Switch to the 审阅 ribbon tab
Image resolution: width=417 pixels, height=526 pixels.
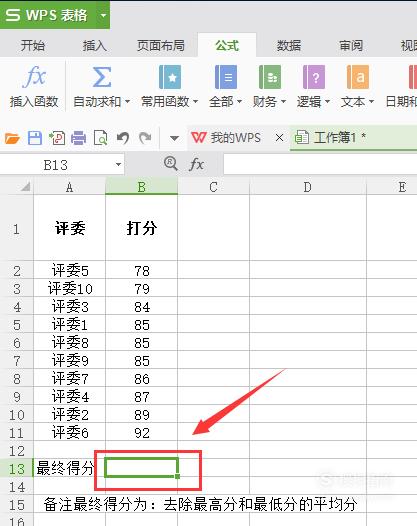pyautogui.click(x=351, y=45)
